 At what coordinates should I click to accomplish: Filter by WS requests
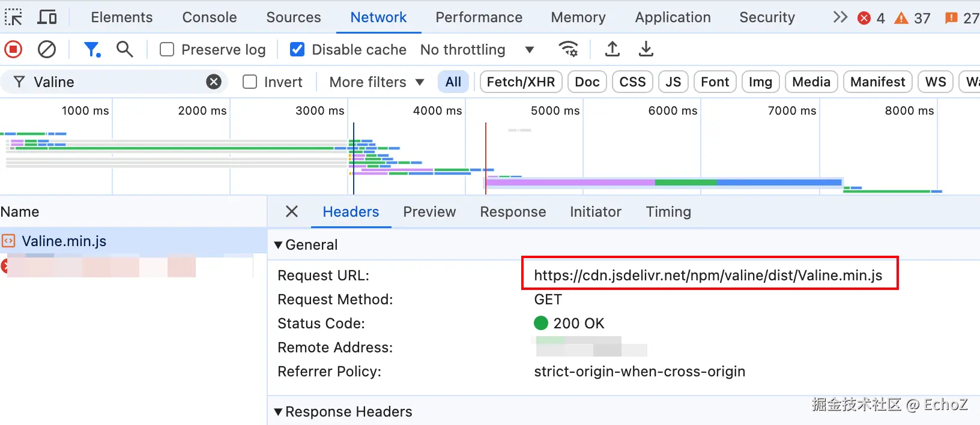tap(936, 82)
